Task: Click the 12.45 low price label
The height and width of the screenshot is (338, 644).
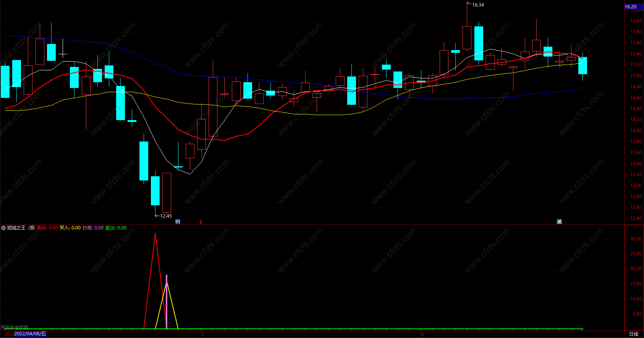Action: pyautogui.click(x=166, y=216)
